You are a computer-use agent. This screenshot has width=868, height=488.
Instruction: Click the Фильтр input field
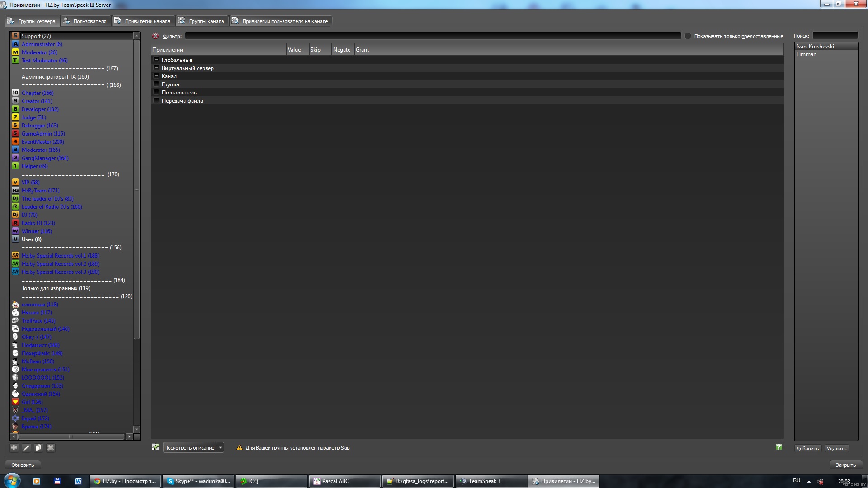pyautogui.click(x=433, y=36)
